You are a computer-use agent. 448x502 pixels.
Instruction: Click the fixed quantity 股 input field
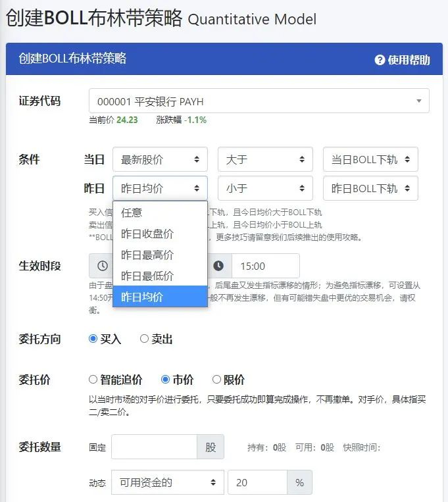point(154,447)
